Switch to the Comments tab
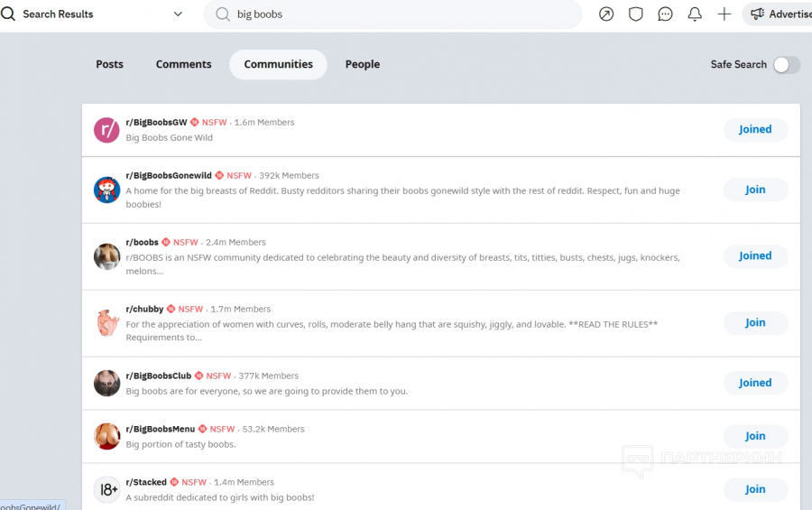 click(x=183, y=64)
